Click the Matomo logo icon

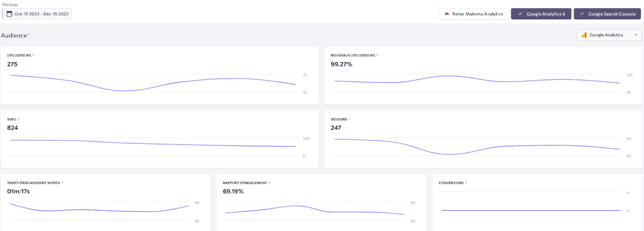point(447,14)
